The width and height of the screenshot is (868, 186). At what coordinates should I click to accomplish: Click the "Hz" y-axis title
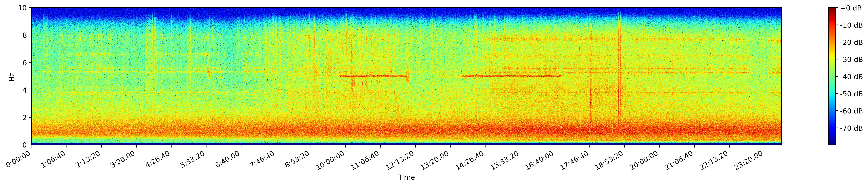point(12,77)
